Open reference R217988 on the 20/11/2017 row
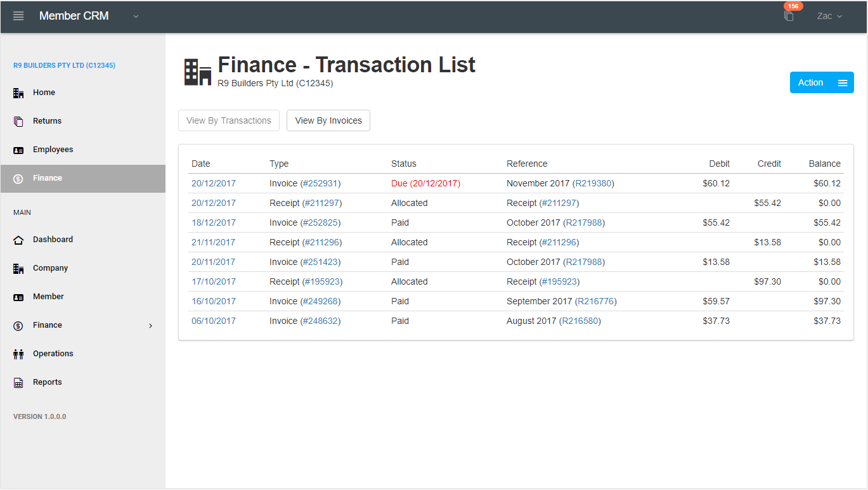 click(x=583, y=262)
